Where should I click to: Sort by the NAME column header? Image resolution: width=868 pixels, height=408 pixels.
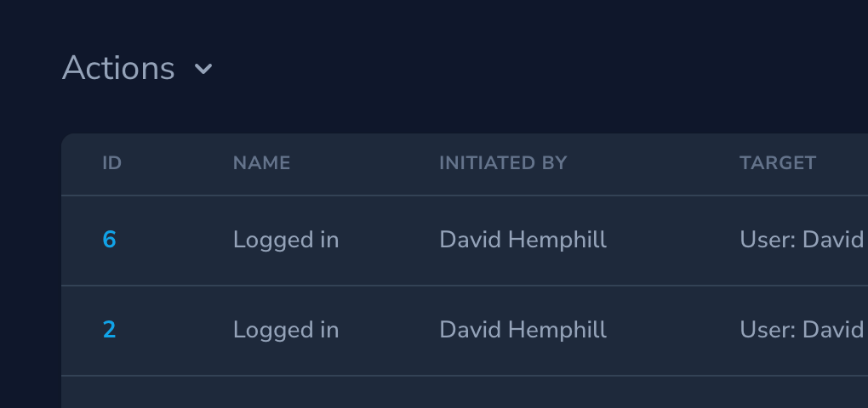(x=261, y=163)
